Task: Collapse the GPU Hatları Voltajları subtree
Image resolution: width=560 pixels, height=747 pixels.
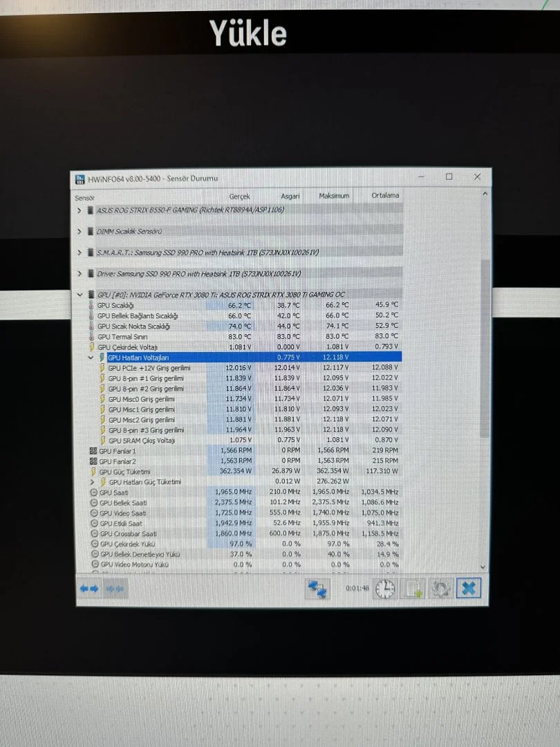Action: click(91, 358)
